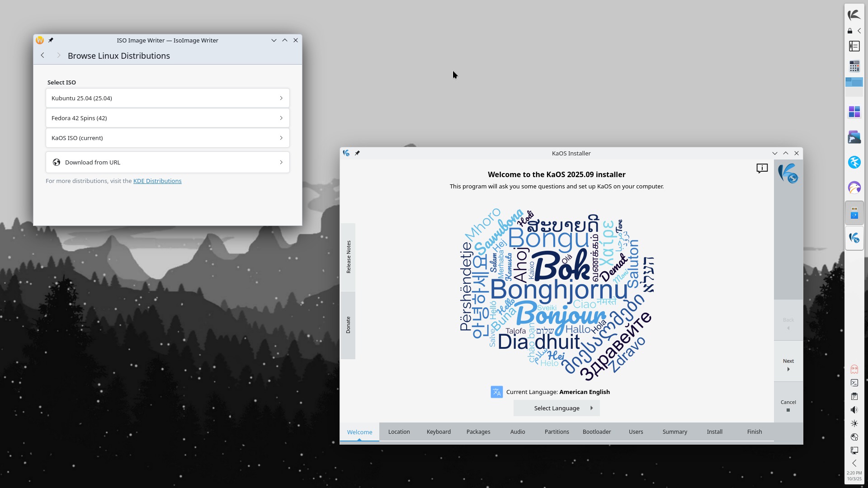Open the Release Notes side tab
The width and height of the screenshot is (868, 488).
coord(348,257)
